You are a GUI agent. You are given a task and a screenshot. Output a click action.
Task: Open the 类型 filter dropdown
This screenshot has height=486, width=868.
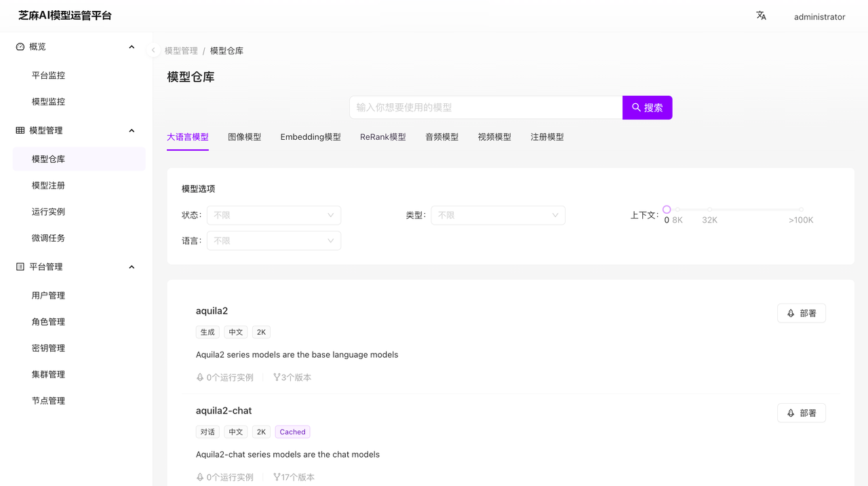click(x=498, y=215)
